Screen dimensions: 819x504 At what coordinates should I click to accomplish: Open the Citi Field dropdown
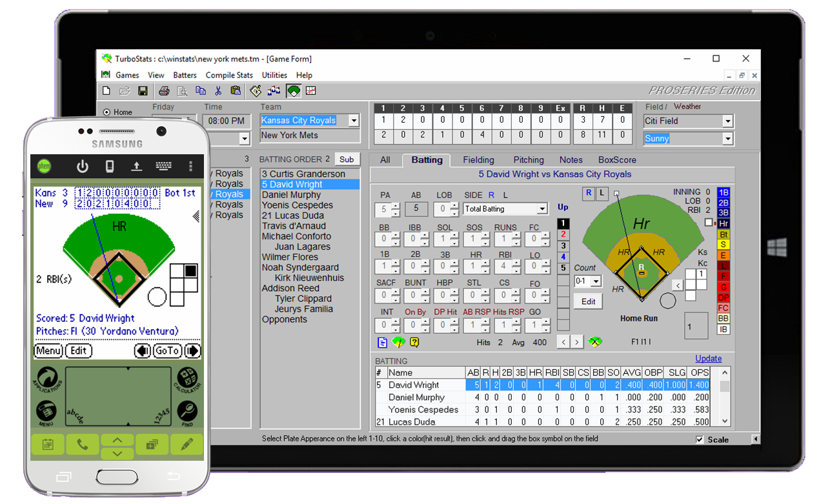pos(728,121)
